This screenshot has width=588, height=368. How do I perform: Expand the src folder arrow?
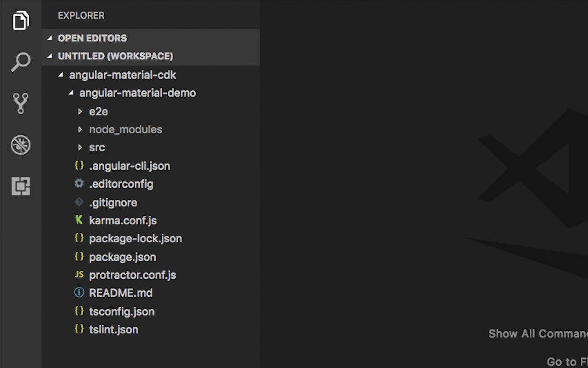click(x=80, y=147)
